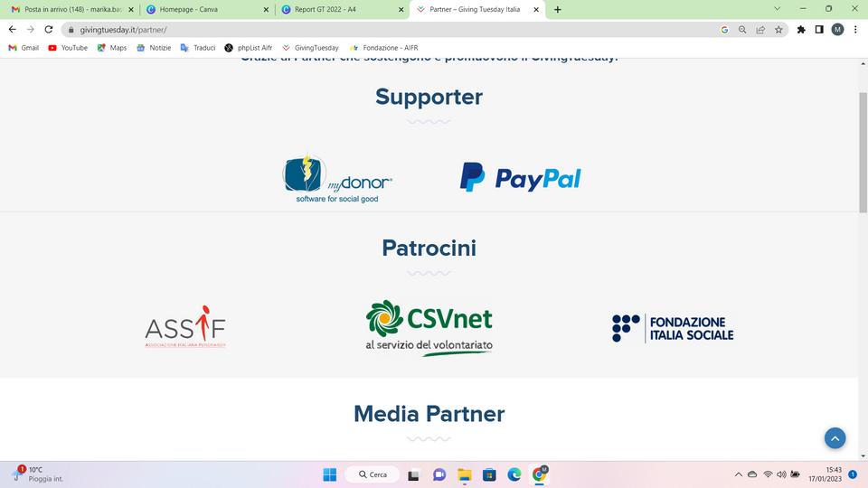Screen dimensions: 868x488
Task: Switch to the Posta in arrivo Gmail tab
Action: 72,9
